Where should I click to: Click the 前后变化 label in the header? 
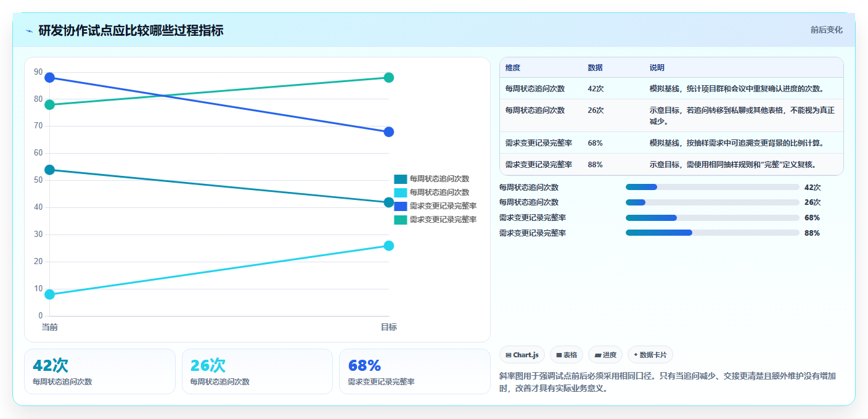826,30
